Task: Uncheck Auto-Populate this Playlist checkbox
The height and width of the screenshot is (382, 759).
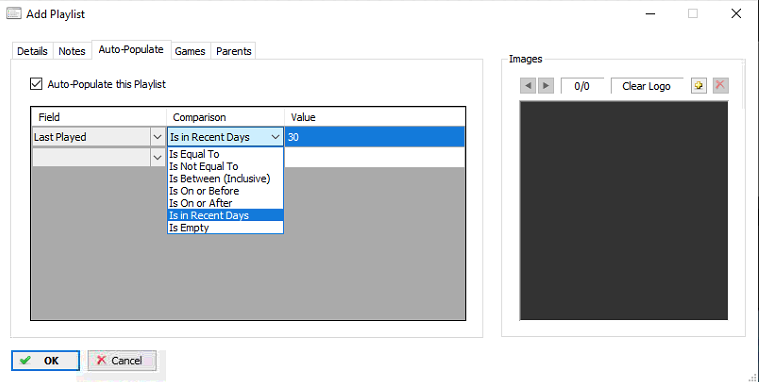Action: pyautogui.click(x=36, y=84)
